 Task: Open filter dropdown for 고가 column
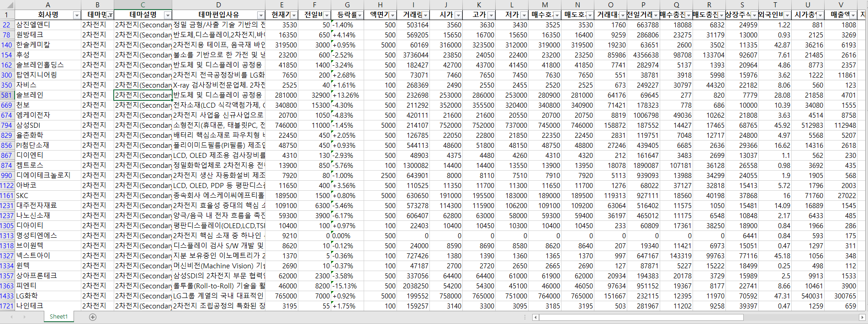[x=491, y=15]
